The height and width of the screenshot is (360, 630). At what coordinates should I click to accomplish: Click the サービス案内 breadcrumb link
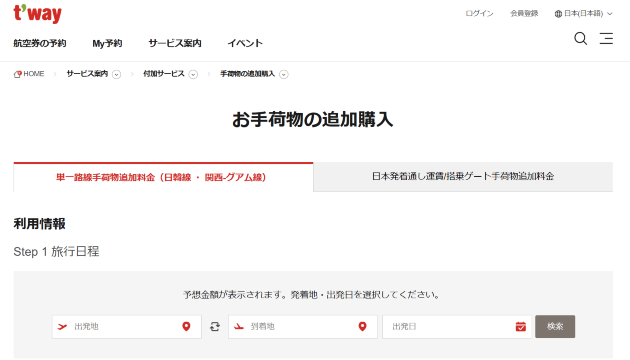pos(87,74)
